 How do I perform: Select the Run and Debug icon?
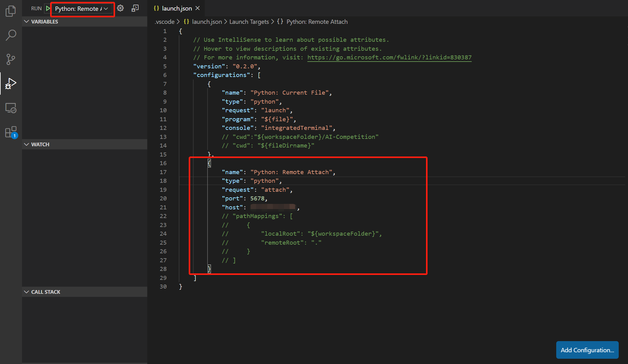[x=11, y=83]
